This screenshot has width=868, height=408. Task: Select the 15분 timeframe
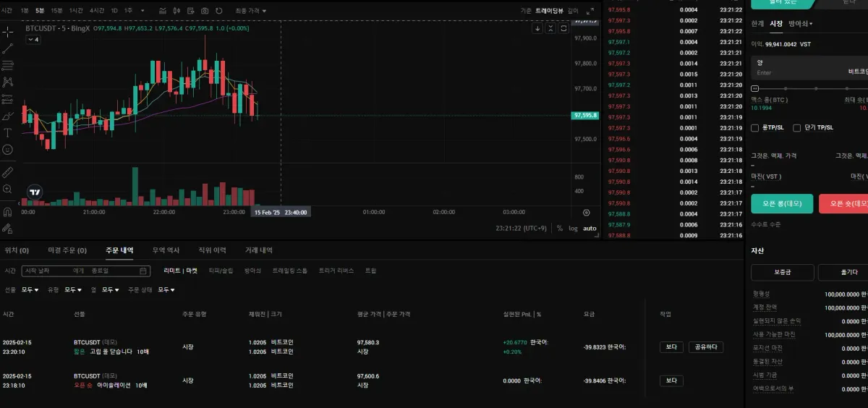pyautogui.click(x=56, y=11)
